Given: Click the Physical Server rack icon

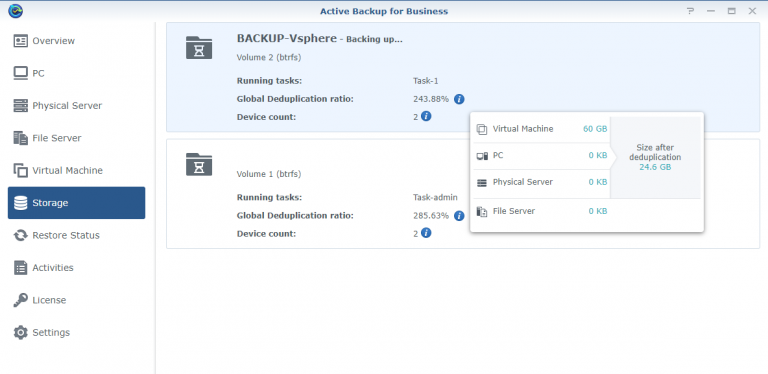Looking at the screenshot, I should (x=21, y=106).
